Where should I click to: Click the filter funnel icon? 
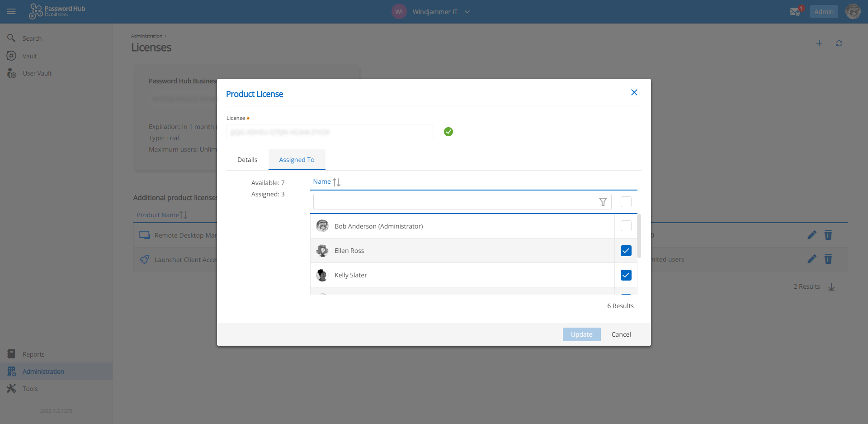coord(603,202)
